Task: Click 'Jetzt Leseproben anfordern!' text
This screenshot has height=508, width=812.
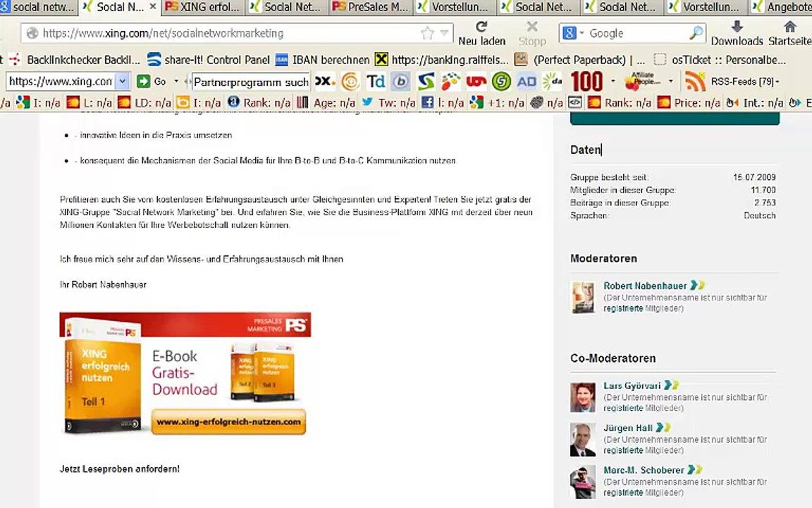Action: [x=120, y=468]
